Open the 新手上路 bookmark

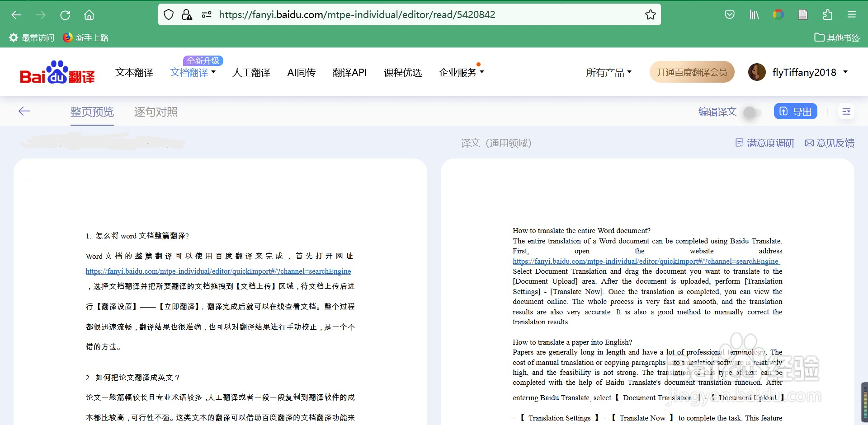tap(85, 37)
